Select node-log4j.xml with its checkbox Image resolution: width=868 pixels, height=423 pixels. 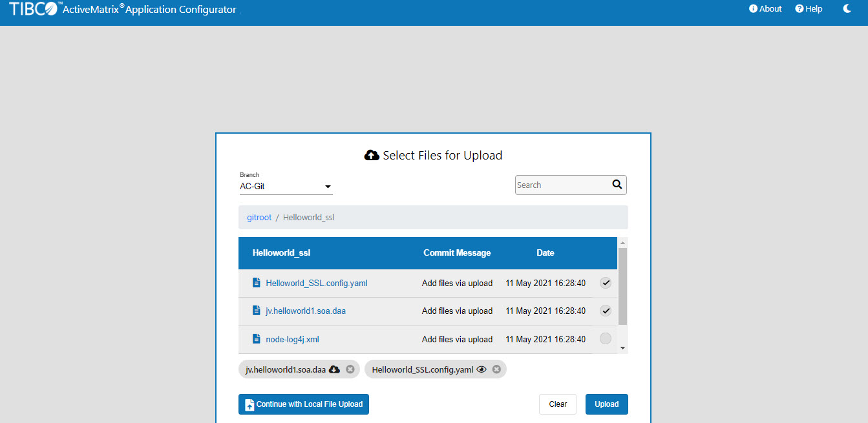click(x=605, y=339)
